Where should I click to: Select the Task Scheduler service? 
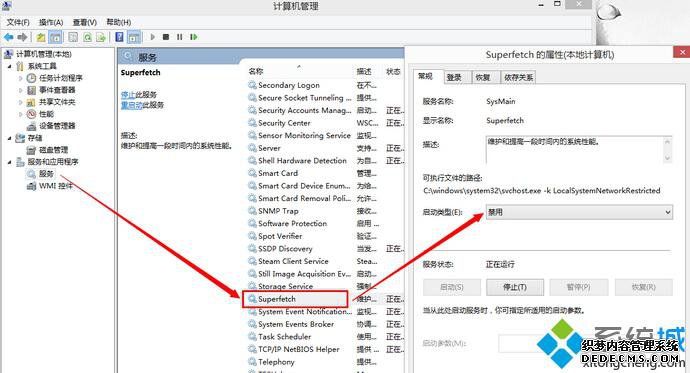284,337
